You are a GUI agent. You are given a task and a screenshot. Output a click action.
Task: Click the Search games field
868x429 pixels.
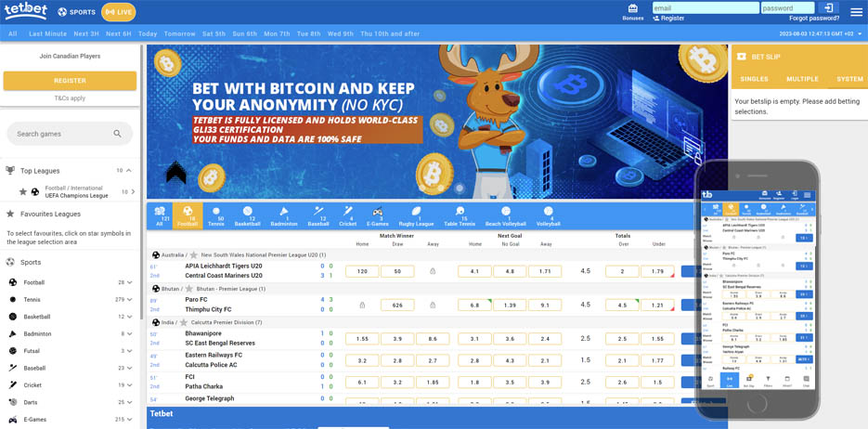(70, 134)
